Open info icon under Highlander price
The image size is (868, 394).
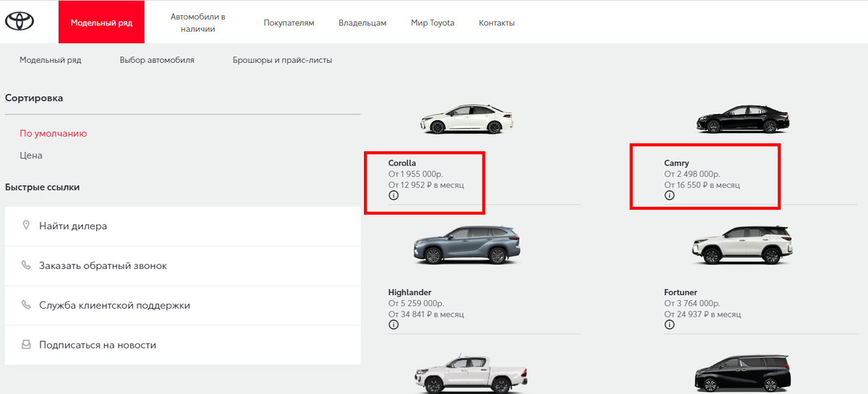[393, 325]
